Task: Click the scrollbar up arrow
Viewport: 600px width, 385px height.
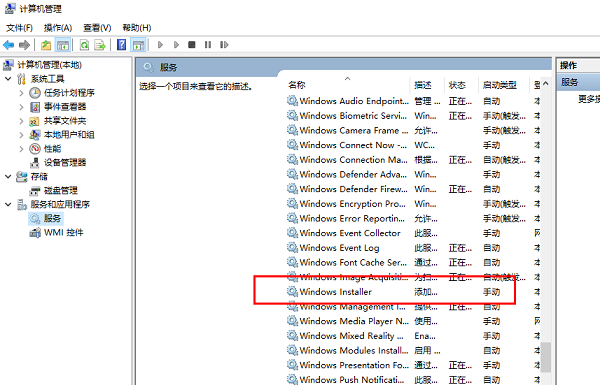Action: tap(546, 83)
